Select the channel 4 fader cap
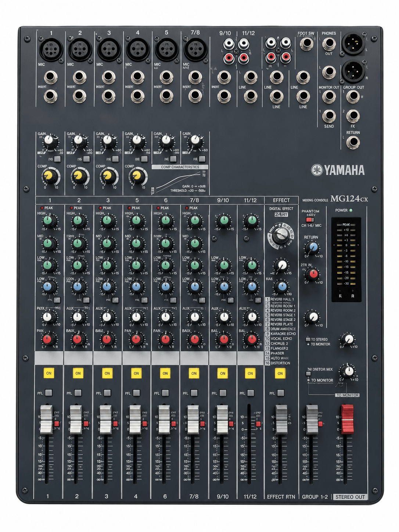This screenshot has width=399, height=532. (135, 420)
